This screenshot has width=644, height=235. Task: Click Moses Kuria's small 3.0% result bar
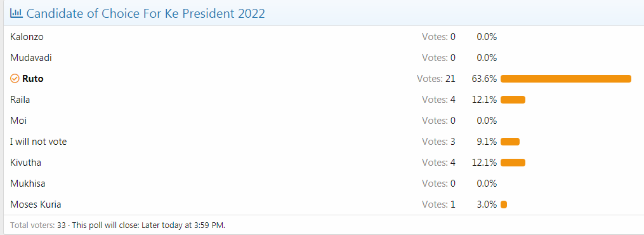(x=504, y=205)
